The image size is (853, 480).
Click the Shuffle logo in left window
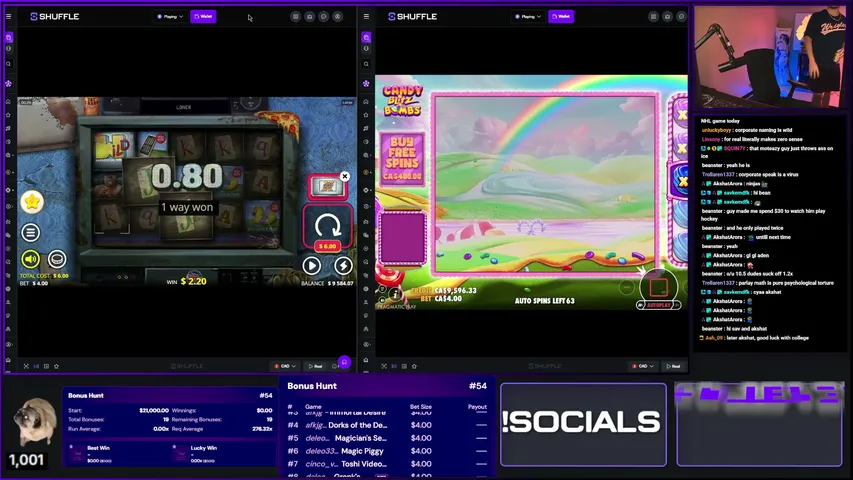pos(54,16)
